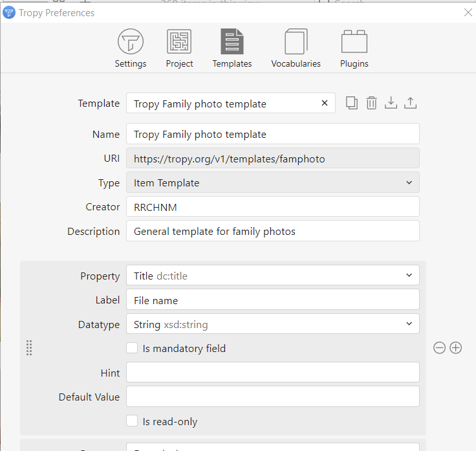Clear the selected template with X
The width and height of the screenshot is (476, 451).
(325, 103)
